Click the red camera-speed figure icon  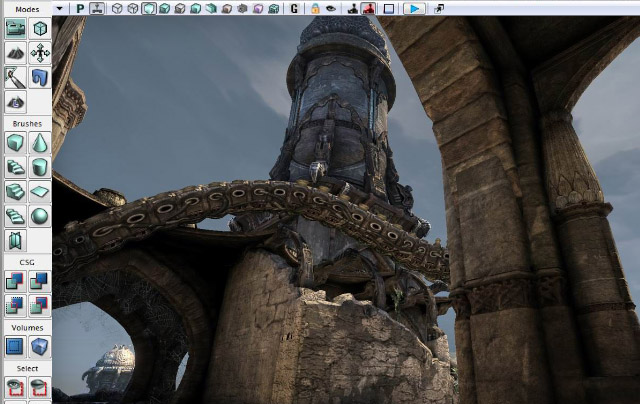[369, 8]
